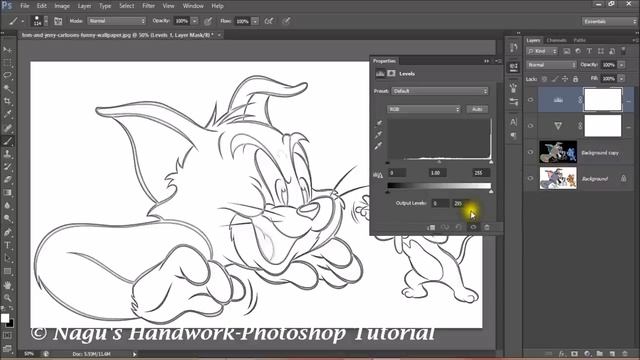Open the brush Opacity slider dropdown

pyautogui.click(x=195, y=21)
